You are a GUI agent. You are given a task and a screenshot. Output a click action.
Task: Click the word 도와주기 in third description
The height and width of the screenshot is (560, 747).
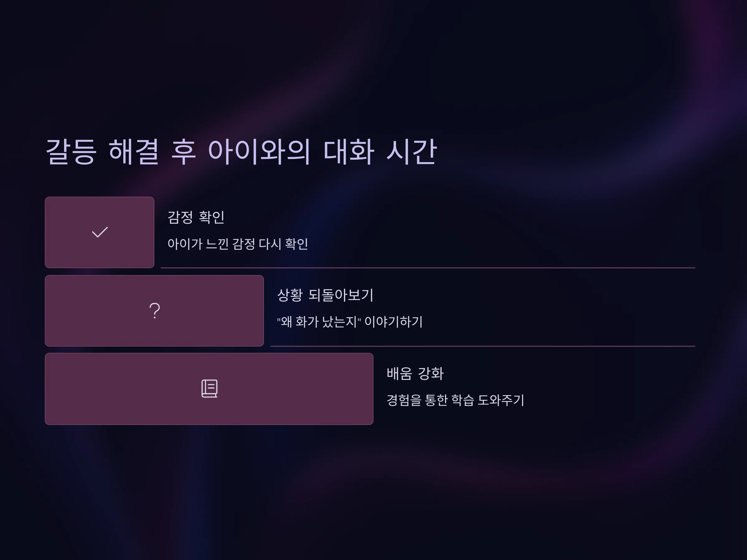(500, 400)
